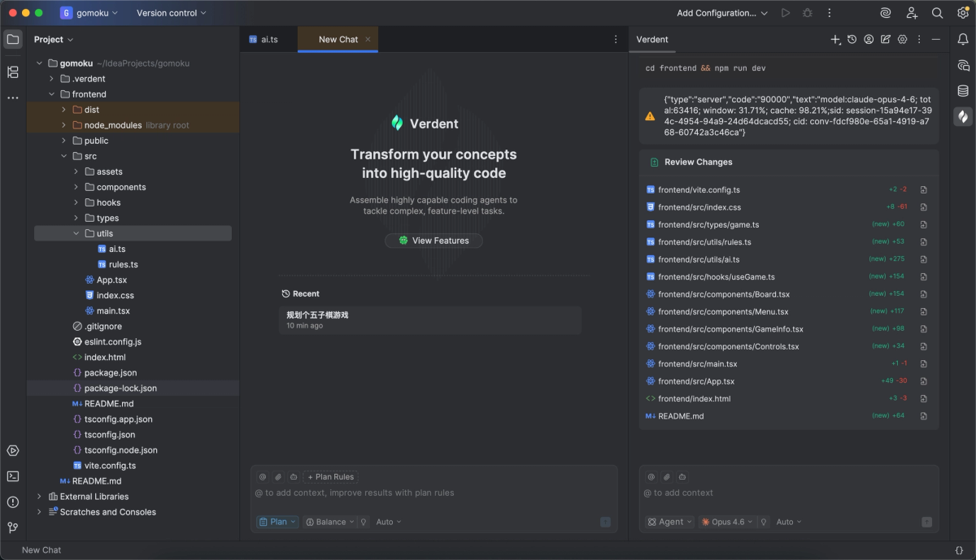Image resolution: width=976 pixels, height=560 pixels.
Task: Select the Verdent flame icon in right stripe
Action: pyautogui.click(x=963, y=116)
